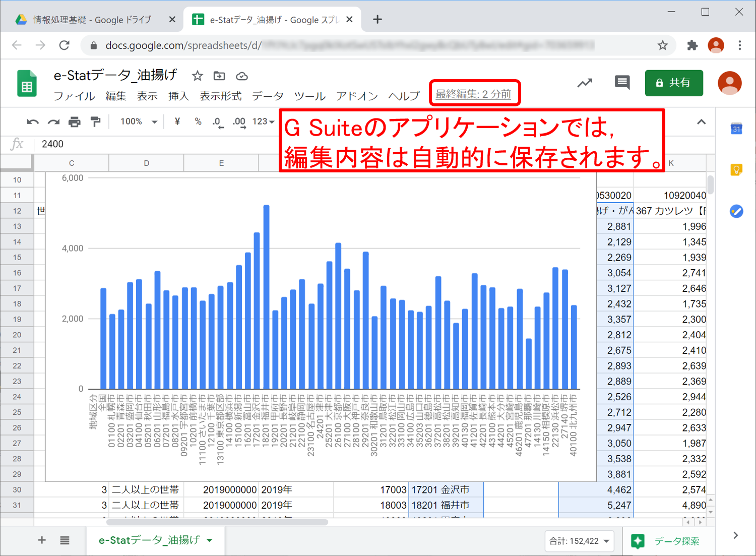Click the add sheet plus icon

tap(42, 540)
